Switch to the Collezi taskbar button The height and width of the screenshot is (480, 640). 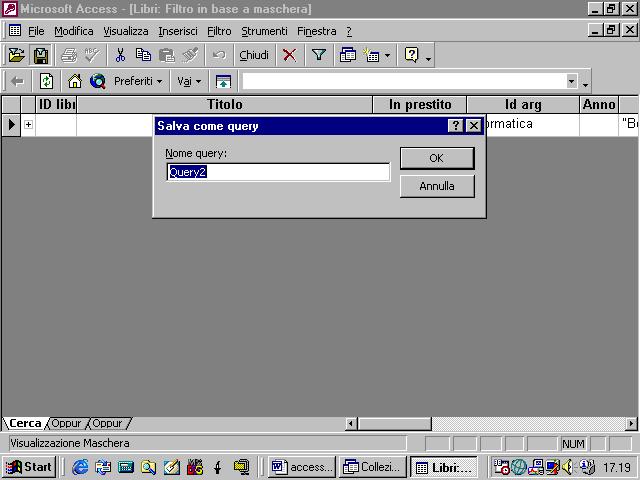[373, 467]
